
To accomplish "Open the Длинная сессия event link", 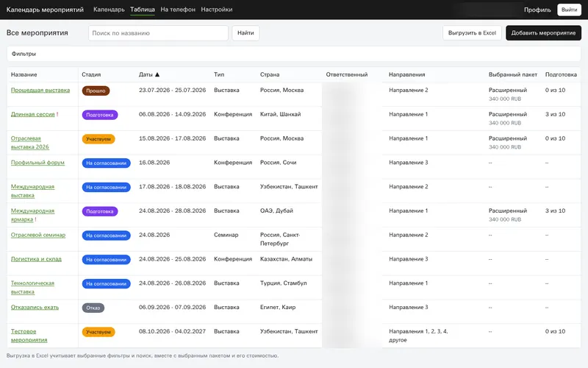I will 32,114.
